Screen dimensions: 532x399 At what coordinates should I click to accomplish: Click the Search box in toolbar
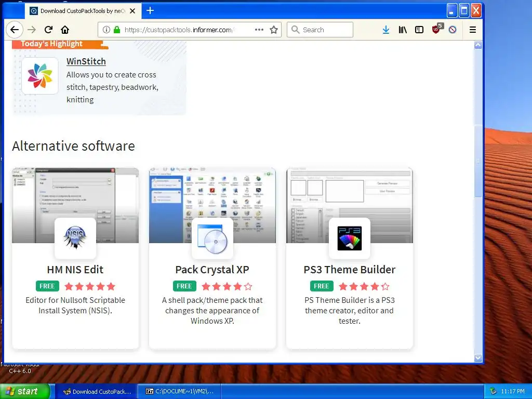320,30
